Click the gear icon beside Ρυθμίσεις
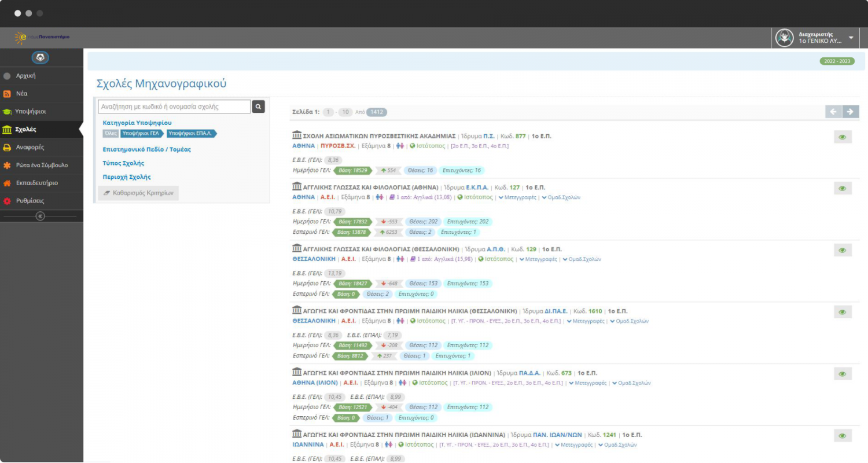 point(7,201)
